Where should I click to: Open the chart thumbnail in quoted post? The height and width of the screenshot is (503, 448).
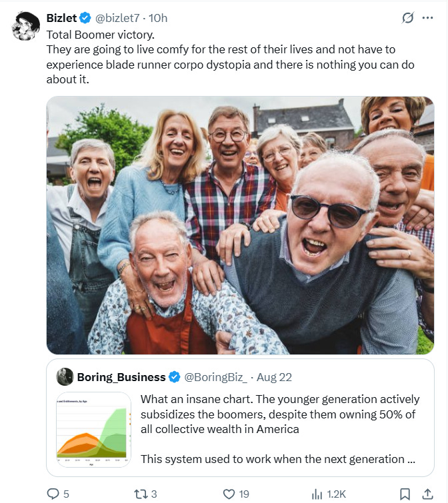(94, 429)
